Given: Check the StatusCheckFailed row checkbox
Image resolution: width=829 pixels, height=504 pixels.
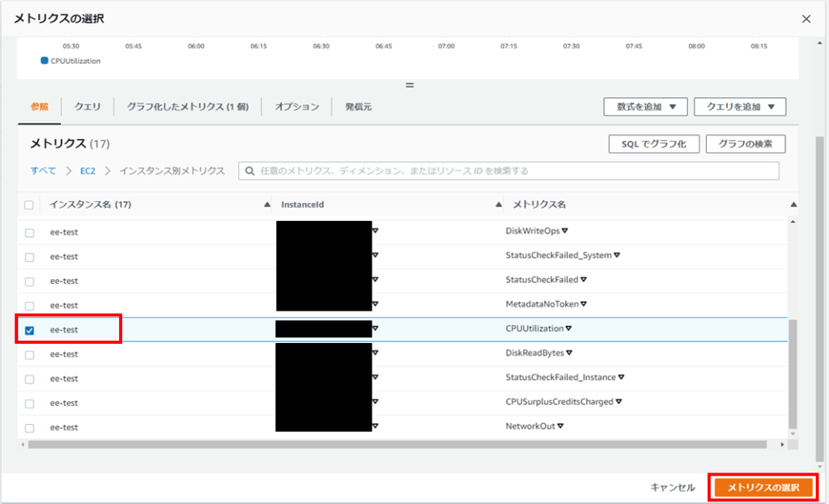Looking at the screenshot, I should [x=30, y=282].
